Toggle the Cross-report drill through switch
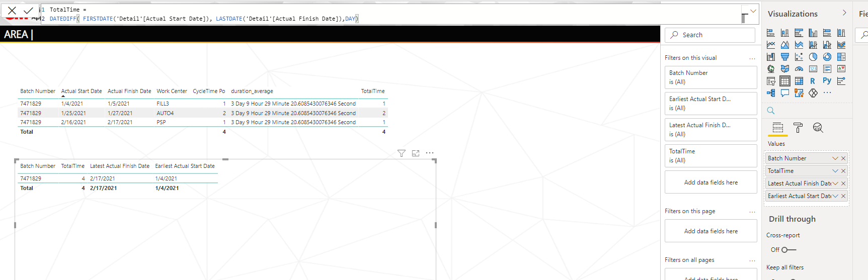This screenshot has width=868, height=280. click(x=788, y=250)
